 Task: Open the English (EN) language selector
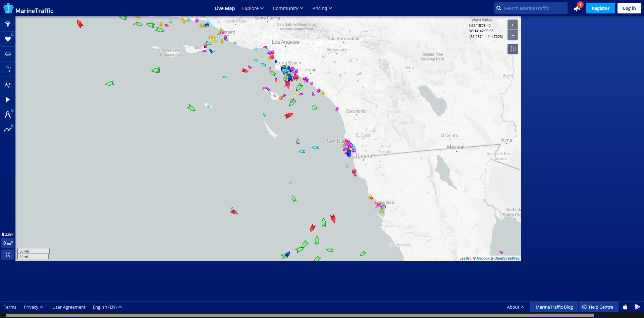107,307
